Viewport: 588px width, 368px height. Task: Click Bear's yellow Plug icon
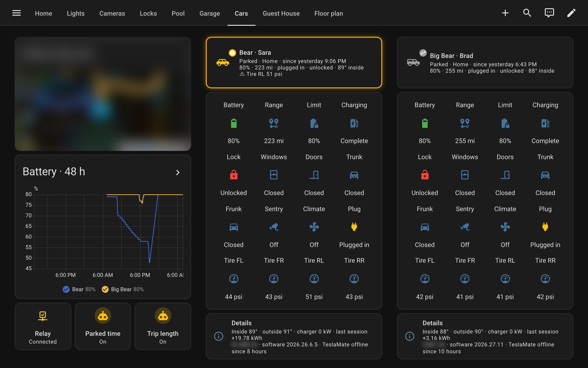[354, 227]
